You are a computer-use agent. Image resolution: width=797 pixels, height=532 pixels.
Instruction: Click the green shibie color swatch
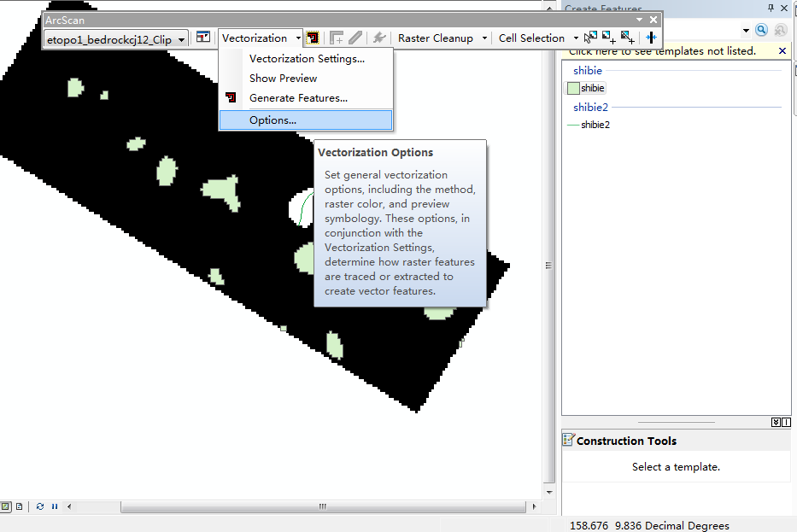pyautogui.click(x=573, y=89)
